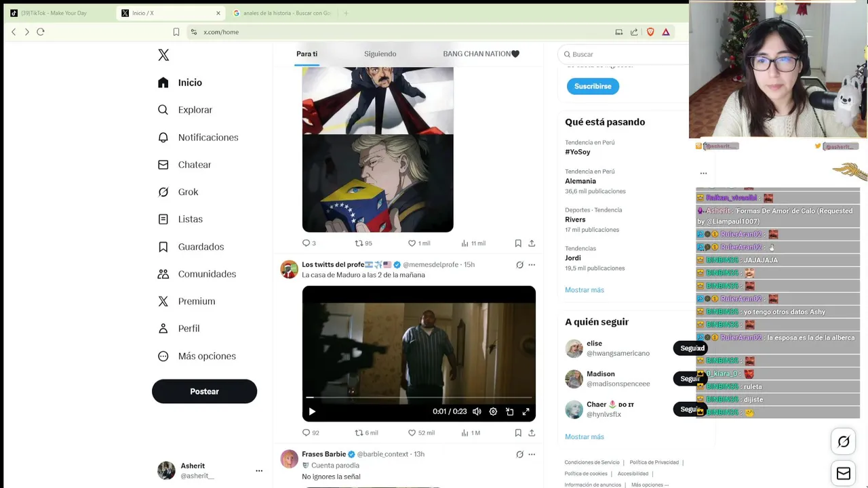Switch to BANG CHAN NATION tab
Image resolution: width=868 pixels, height=488 pixels.
tap(481, 54)
